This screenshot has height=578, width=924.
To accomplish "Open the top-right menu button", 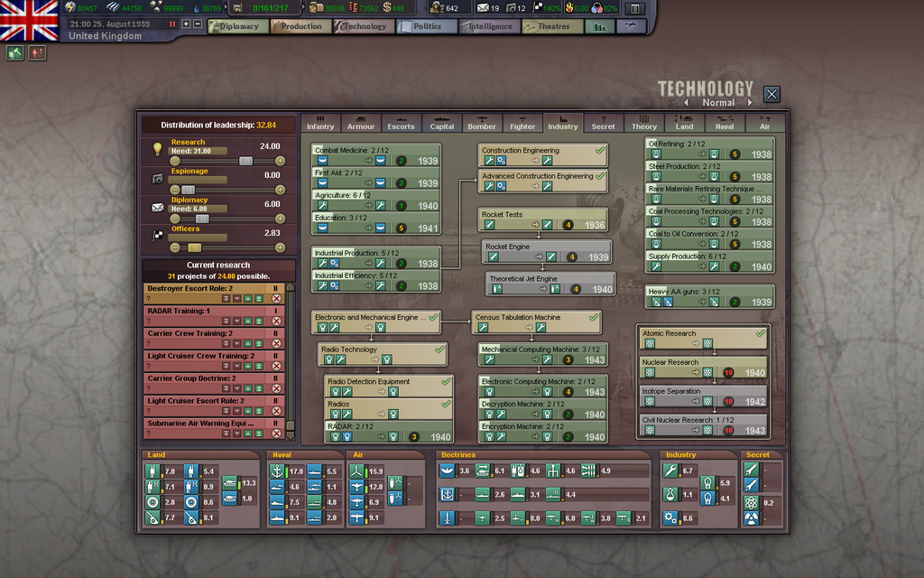I will pyautogui.click(x=635, y=8).
